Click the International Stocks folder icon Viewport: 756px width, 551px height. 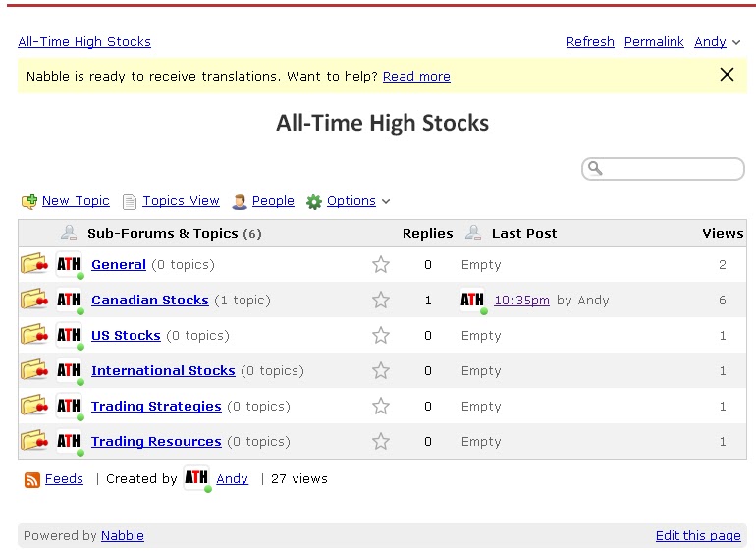(34, 370)
